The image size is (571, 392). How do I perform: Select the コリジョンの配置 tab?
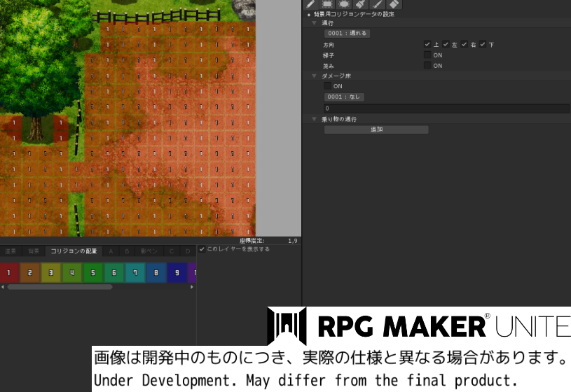(74, 251)
